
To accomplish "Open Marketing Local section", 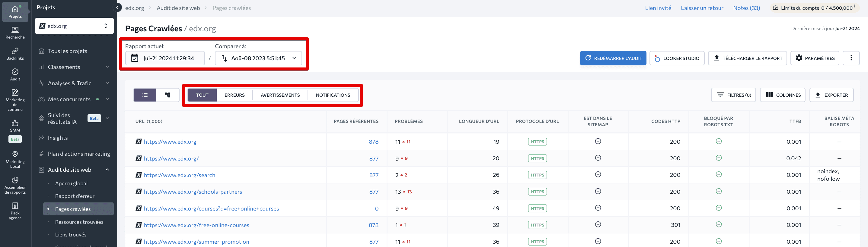I will (x=15, y=159).
